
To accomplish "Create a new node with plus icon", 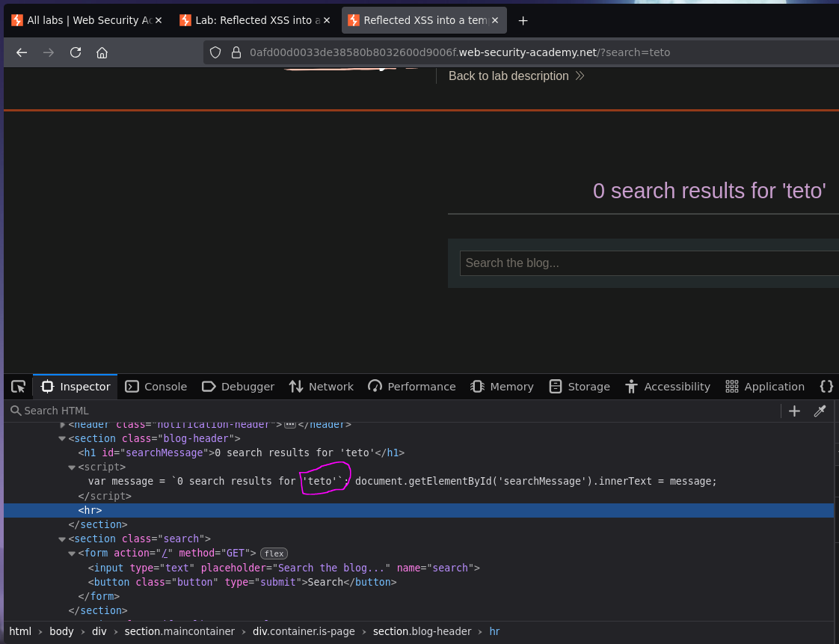I will point(794,411).
